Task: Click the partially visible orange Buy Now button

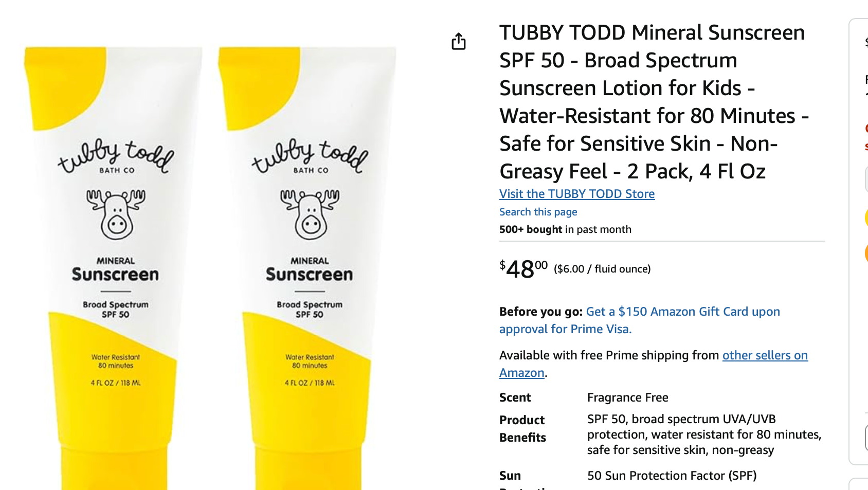Action: tap(866, 253)
